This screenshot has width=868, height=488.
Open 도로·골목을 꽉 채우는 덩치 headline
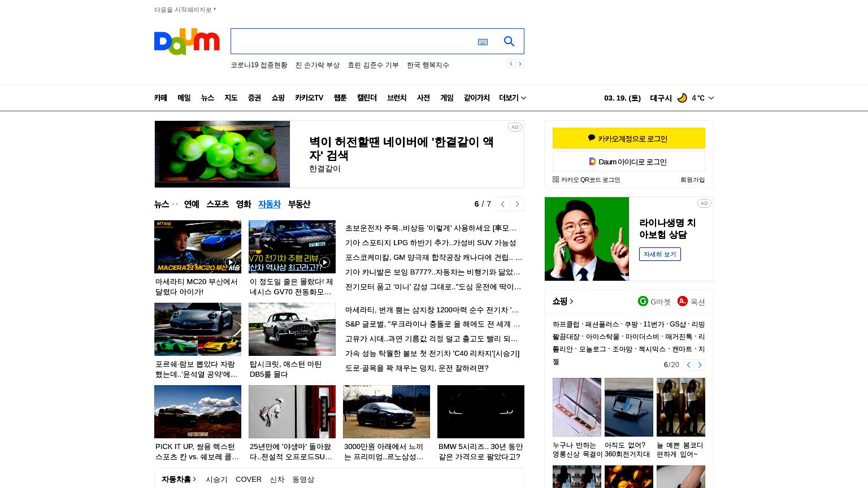pos(417,368)
